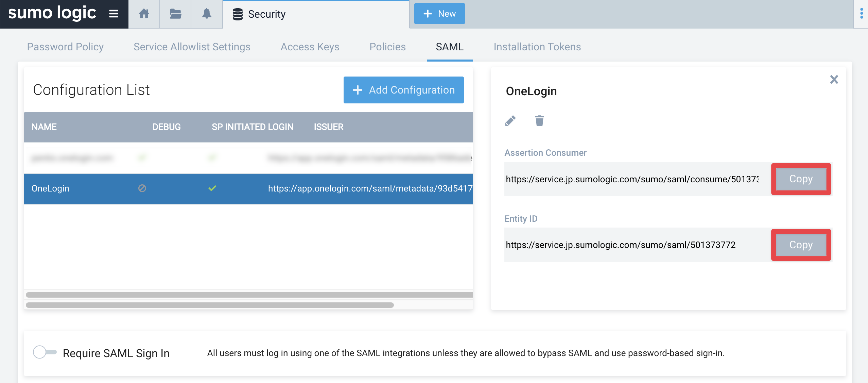
Task: Click the Security database icon
Action: pos(238,14)
